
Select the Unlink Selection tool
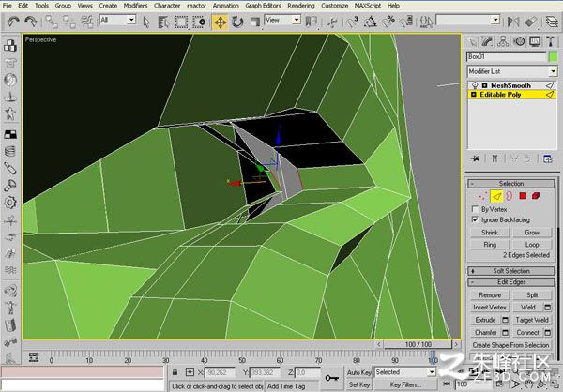(x=68, y=22)
